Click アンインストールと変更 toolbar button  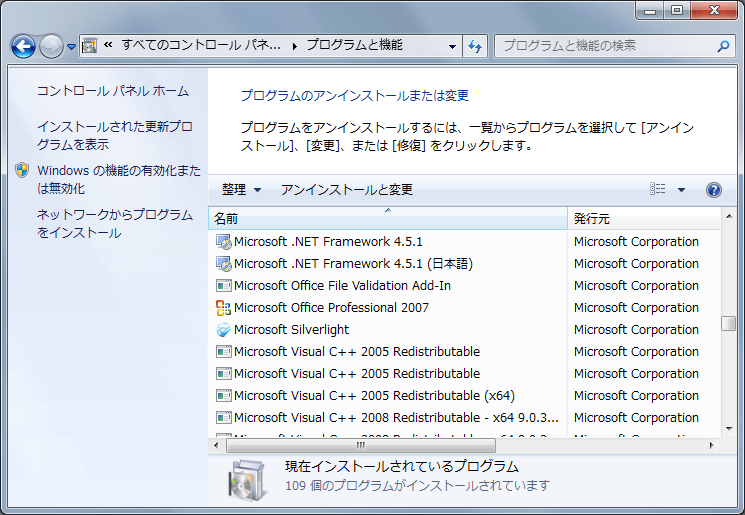(347, 190)
